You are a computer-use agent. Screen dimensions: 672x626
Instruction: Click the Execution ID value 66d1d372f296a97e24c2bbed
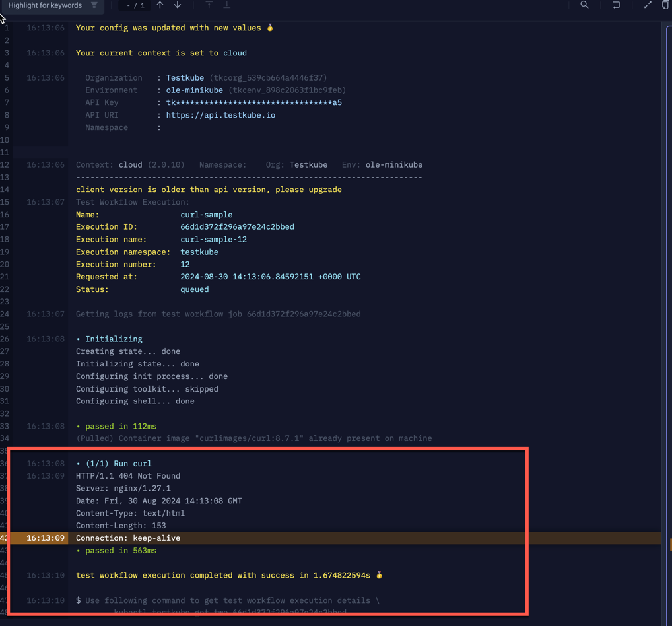tap(238, 226)
